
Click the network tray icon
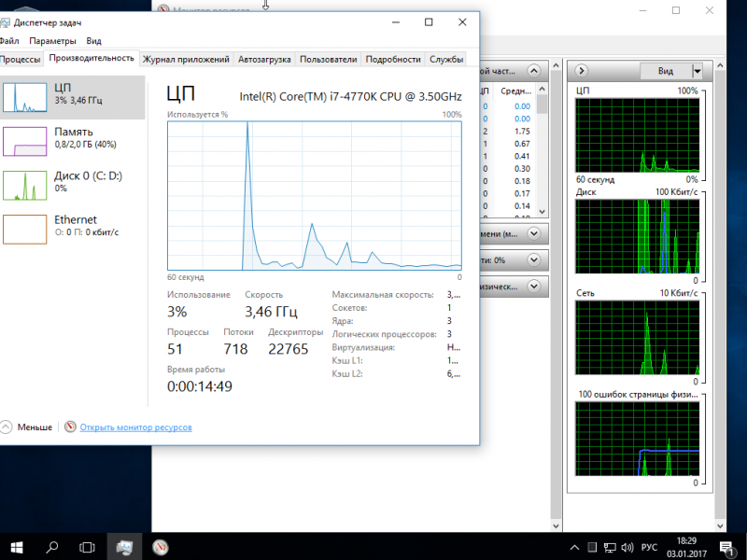pos(610,547)
